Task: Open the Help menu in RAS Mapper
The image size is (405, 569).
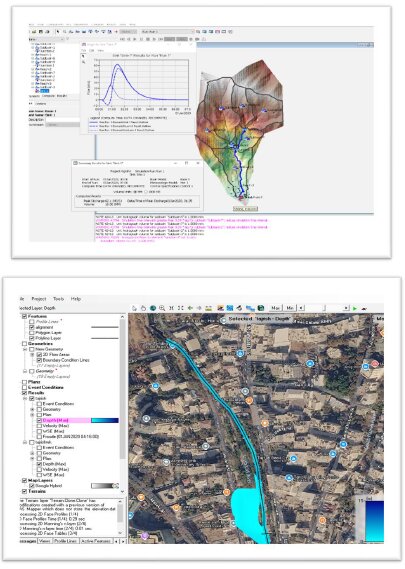Action: coord(75,299)
